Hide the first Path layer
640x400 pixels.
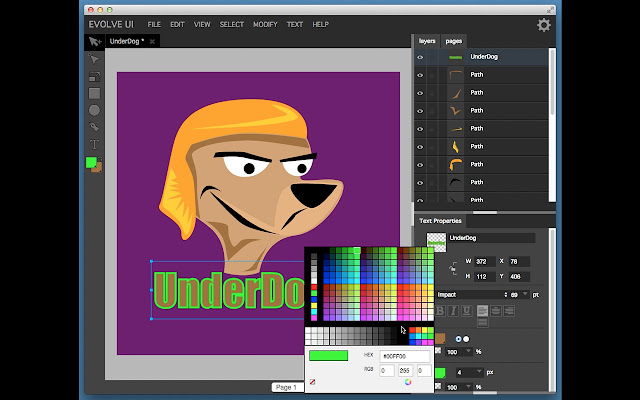pyautogui.click(x=420, y=75)
